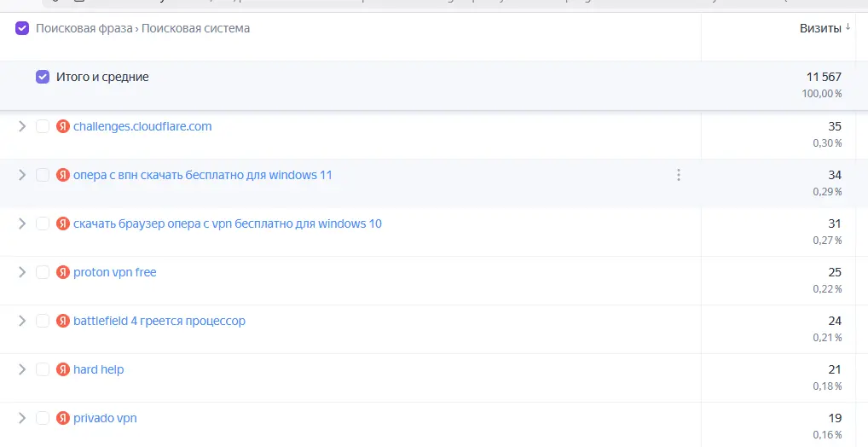
Task: Check the battlefield 4 греется процессор row
Action: point(43,321)
